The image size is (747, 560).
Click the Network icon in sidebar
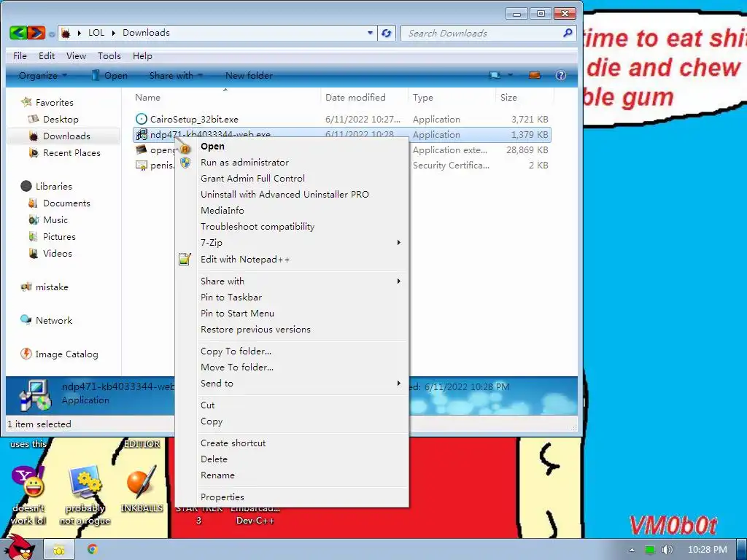pyautogui.click(x=26, y=320)
